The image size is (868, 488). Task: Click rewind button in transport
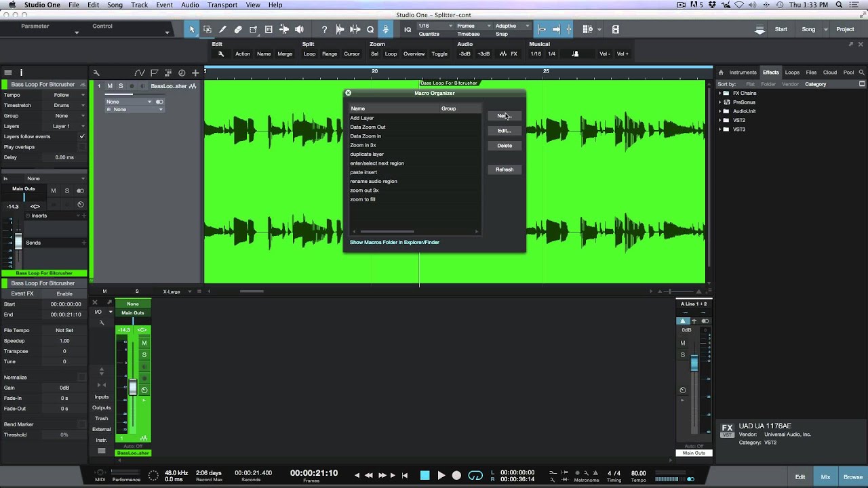(x=369, y=475)
